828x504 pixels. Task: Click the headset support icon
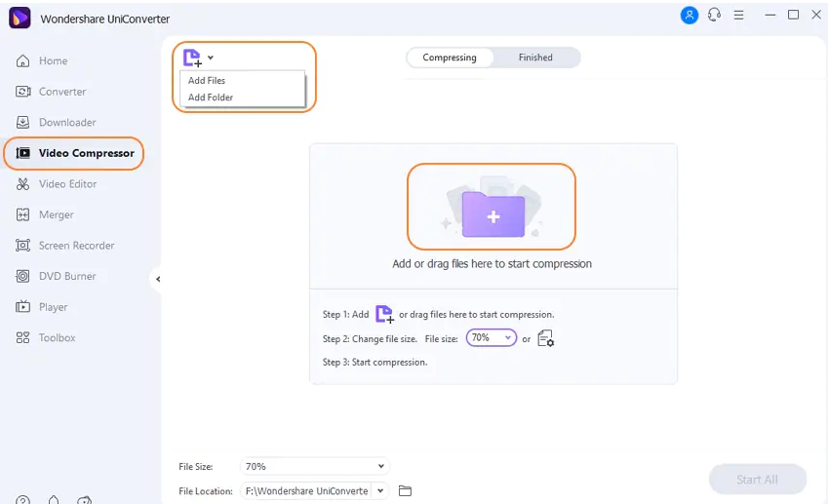(x=715, y=16)
